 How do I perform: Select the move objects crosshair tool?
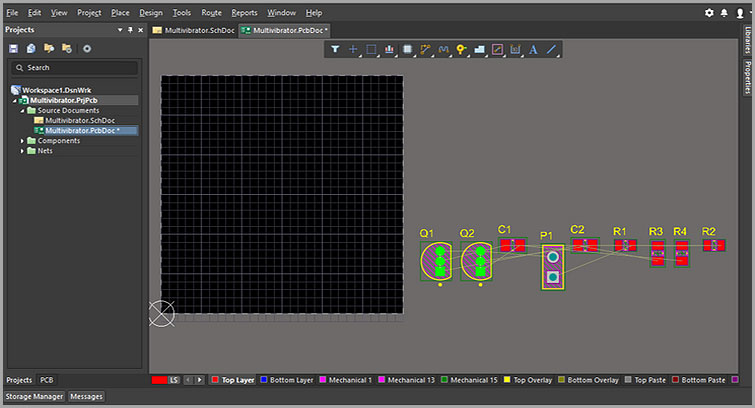[353, 49]
